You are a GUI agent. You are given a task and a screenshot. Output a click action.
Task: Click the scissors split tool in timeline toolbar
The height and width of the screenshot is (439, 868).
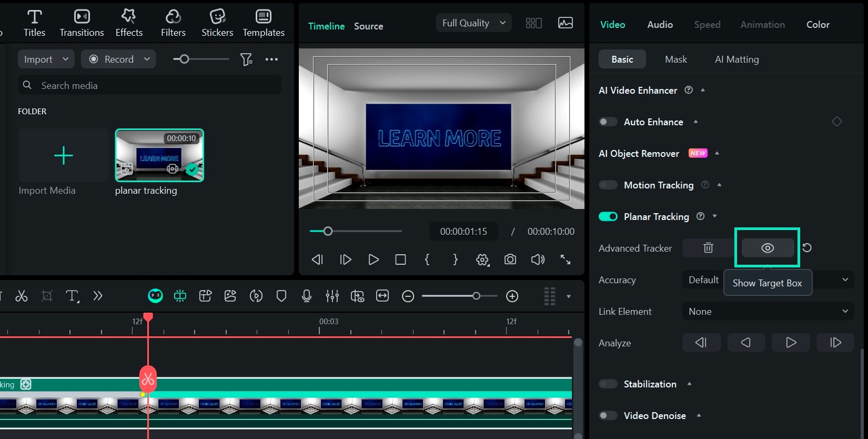(22, 296)
